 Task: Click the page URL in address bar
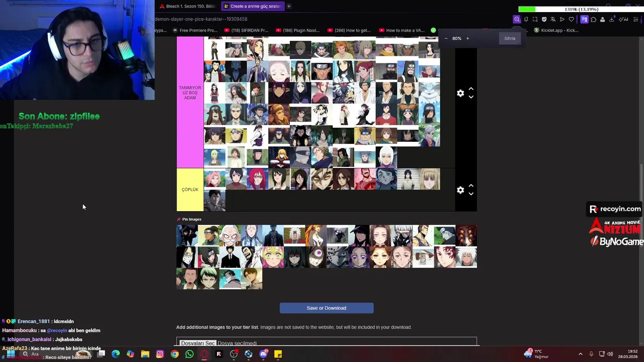[x=201, y=19]
